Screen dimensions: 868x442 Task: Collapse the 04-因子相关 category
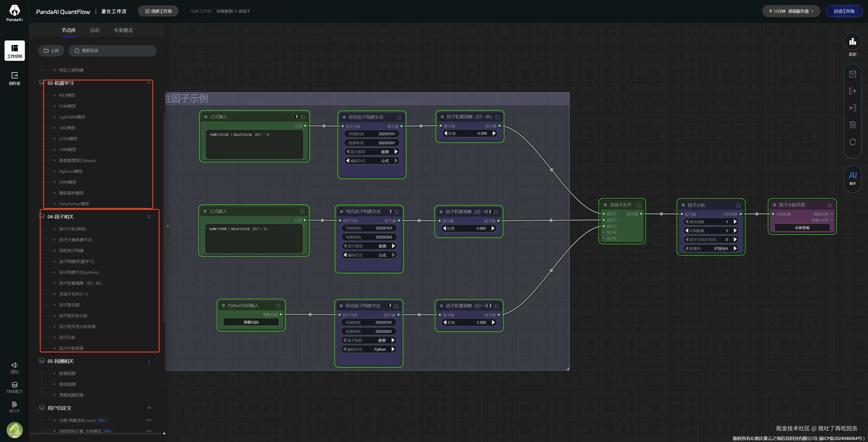click(61, 216)
